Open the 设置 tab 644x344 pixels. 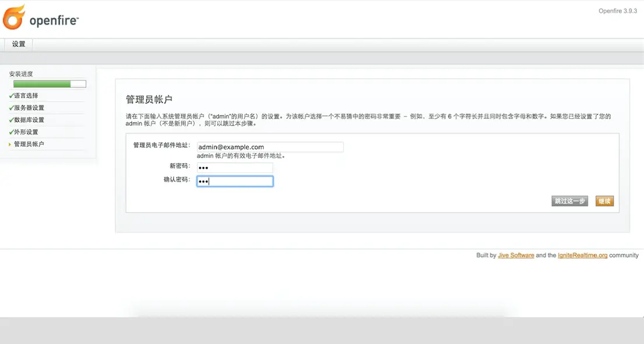tap(17, 43)
